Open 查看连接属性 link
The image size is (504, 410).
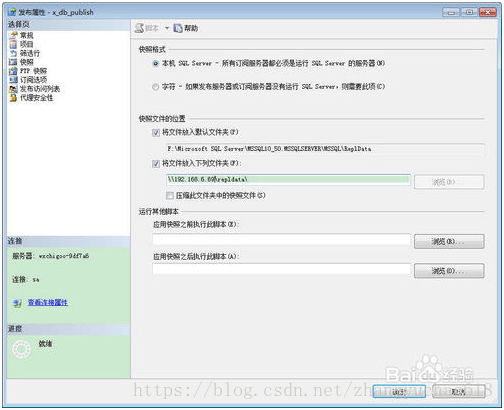point(48,303)
